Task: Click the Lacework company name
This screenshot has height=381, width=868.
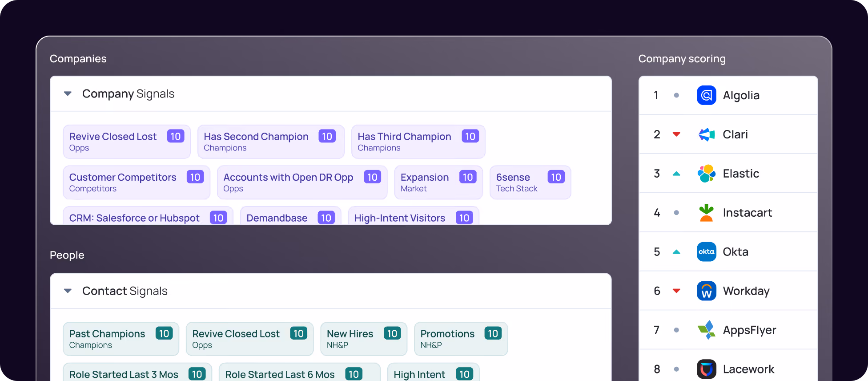Action: click(748, 369)
